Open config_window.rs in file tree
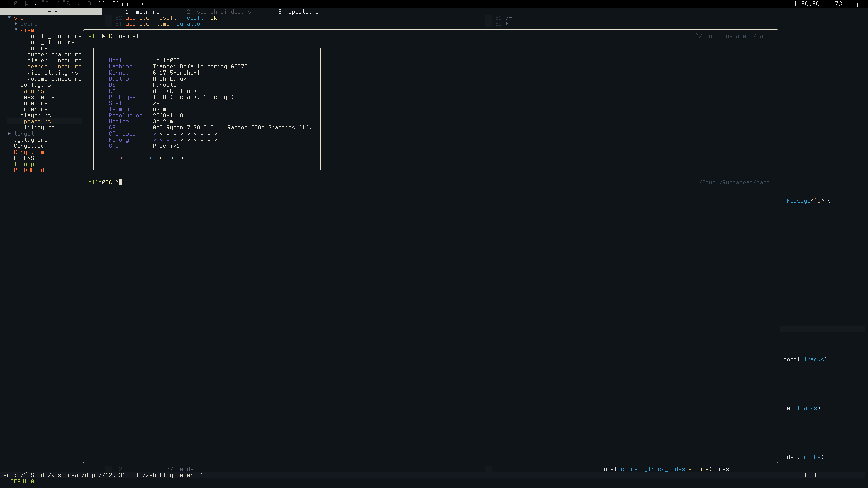 (x=54, y=36)
